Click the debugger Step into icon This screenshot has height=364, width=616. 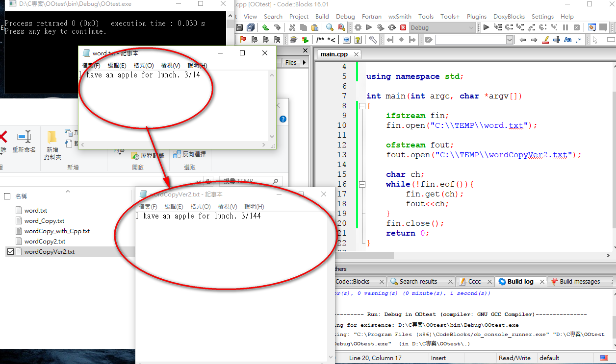point(520,27)
